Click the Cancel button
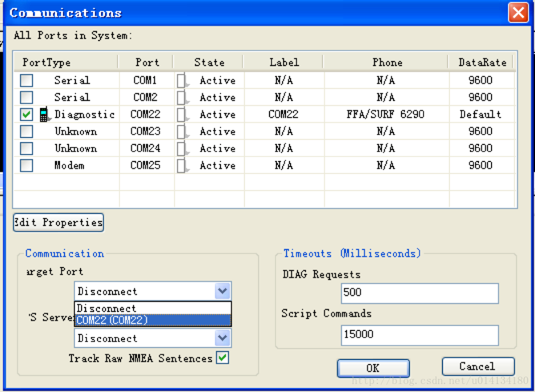The width and height of the screenshot is (535, 392). [x=478, y=366]
